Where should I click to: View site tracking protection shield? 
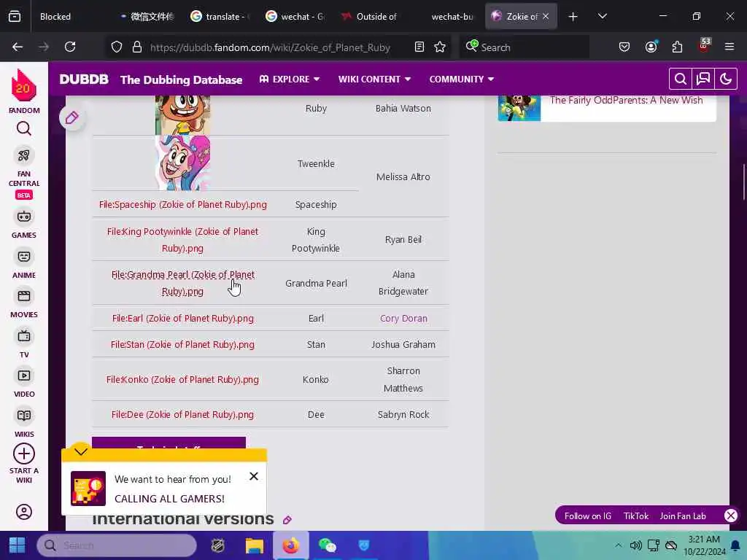point(117,47)
